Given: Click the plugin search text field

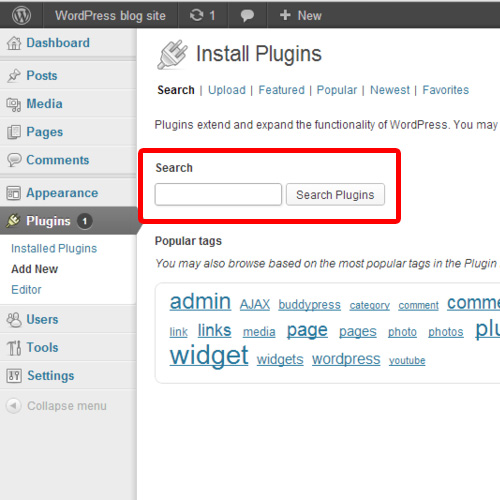Looking at the screenshot, I should pyautogui.click(x=218, y=195).
